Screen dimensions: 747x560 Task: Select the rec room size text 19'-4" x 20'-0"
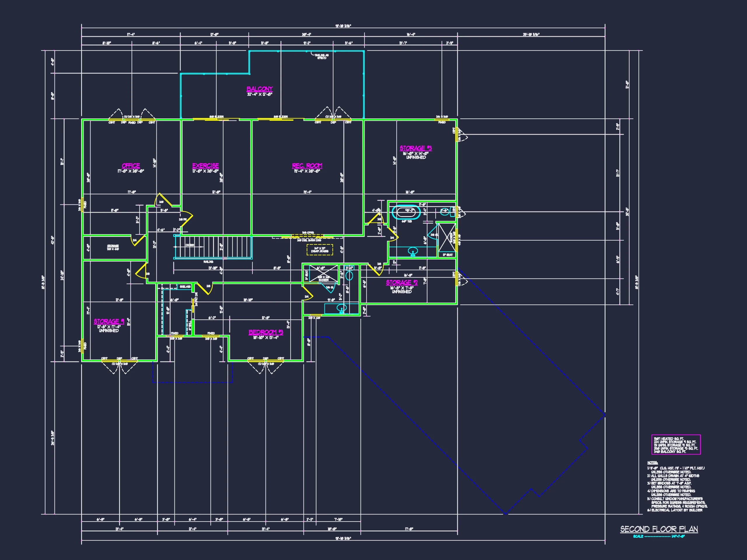coord(307,171)
